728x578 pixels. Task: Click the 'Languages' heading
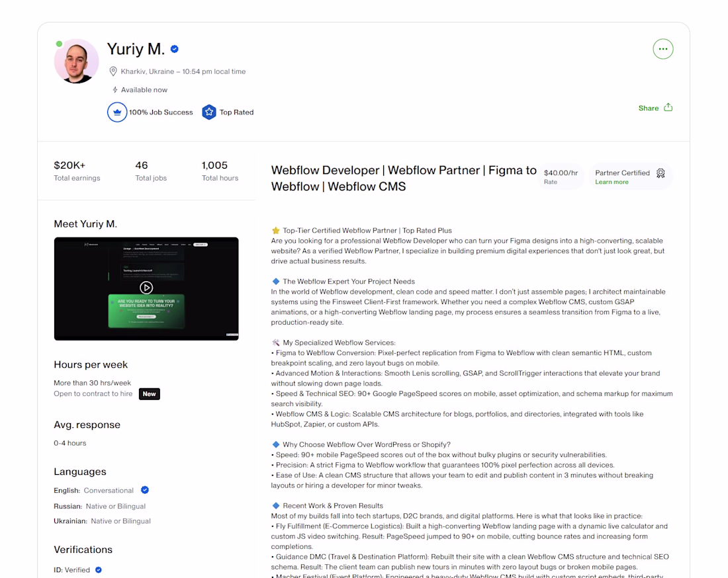coord(80,472)
